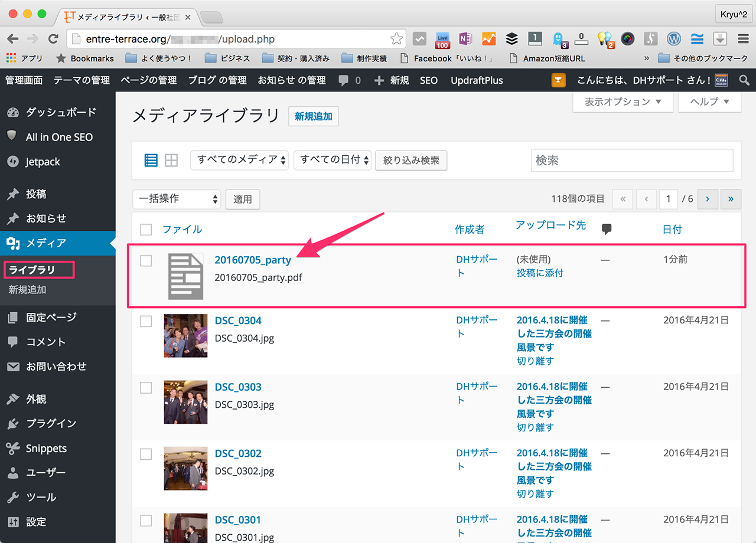Viewport: 756px width, 543px height.
Task: Click the 新規追加 button beside title
Action: point(314,116)
